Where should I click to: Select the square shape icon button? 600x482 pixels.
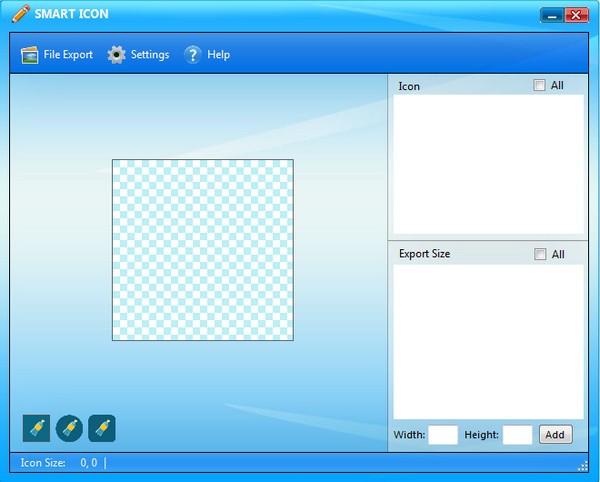click(x=36, y=428)
